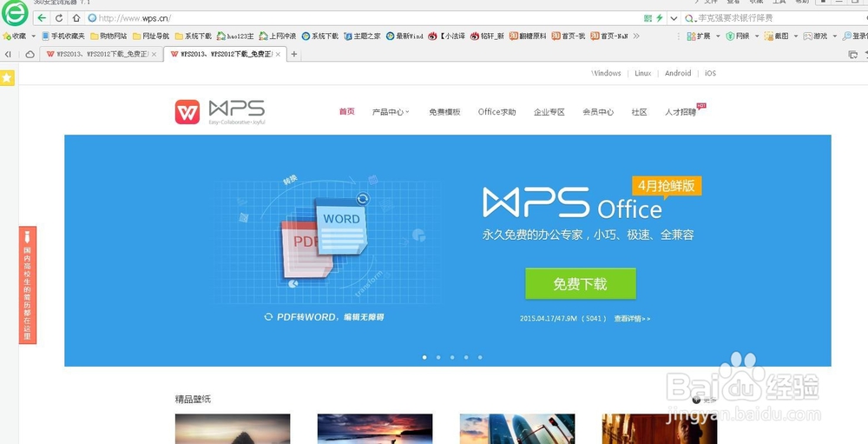Click the cloud icon in tab bar
Viewport: 868px width, 444px height.
[x=30, y=55]
